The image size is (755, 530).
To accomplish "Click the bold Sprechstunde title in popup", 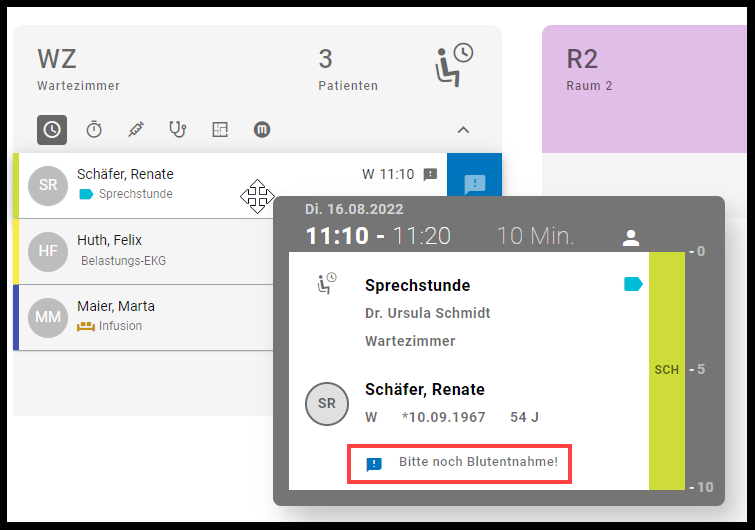I will click(417, 285).
